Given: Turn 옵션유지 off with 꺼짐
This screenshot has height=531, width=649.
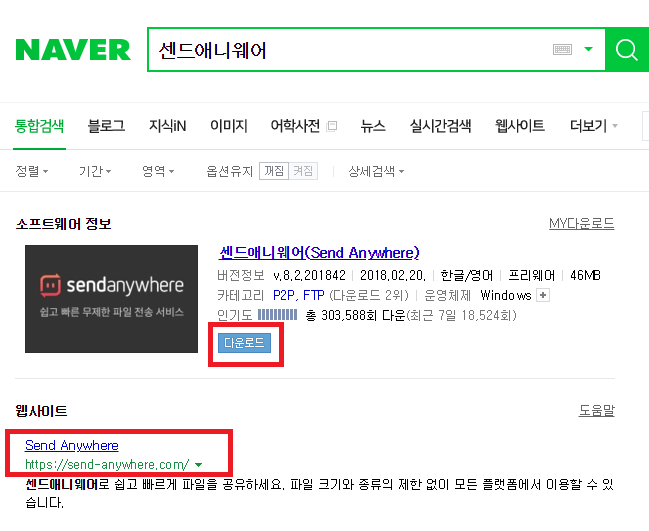Looking at the screenshot, I should (274, 171).
